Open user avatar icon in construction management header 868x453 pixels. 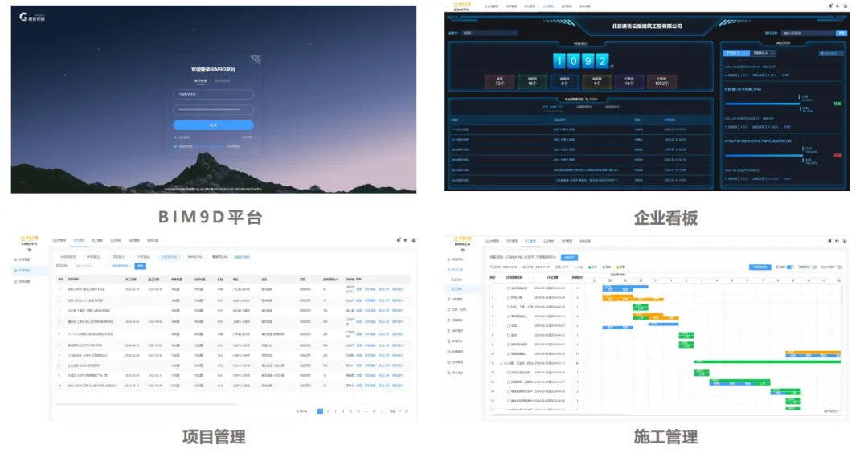pos(845,241)
